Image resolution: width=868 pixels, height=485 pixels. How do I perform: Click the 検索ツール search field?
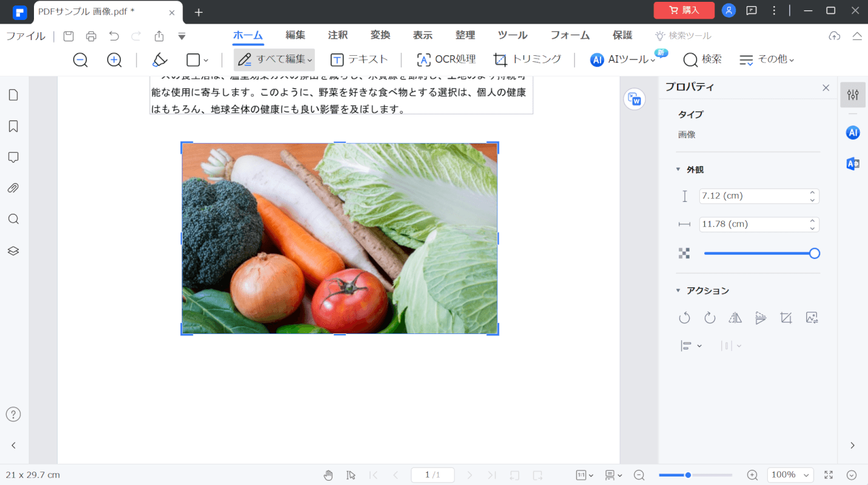click(x=684, y=36)
